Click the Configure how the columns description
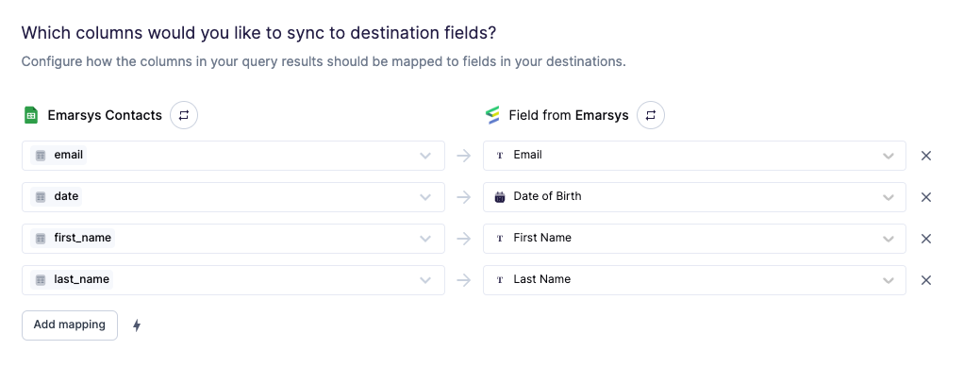The image size is (980, 383). click(324, 62)
